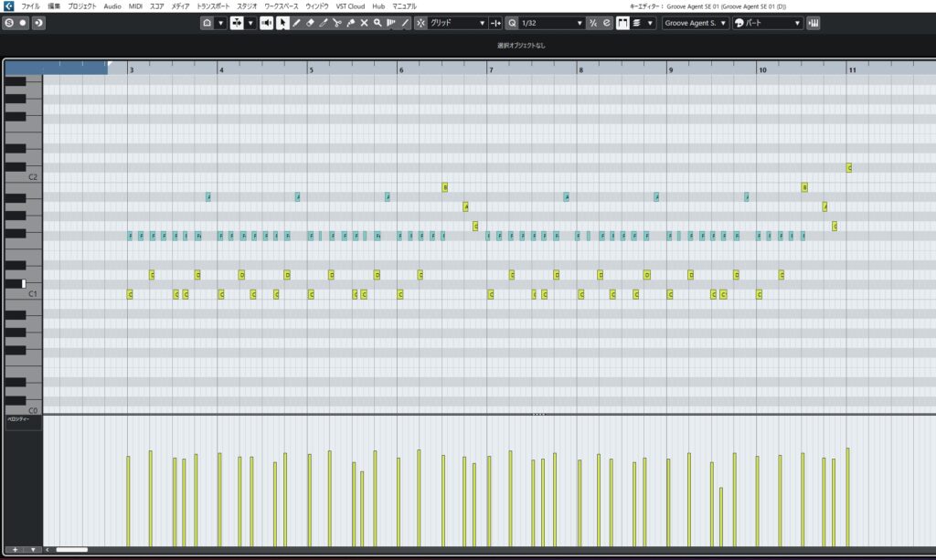Screen dimensions: 936x560
Task: Toggle Acoustic Feedback speaker button
Action: (266, 23)
